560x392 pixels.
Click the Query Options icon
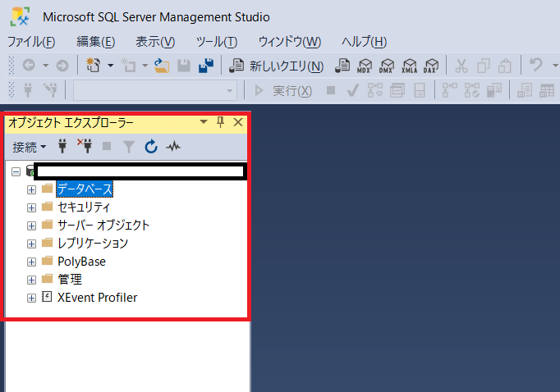click(397, 90)
